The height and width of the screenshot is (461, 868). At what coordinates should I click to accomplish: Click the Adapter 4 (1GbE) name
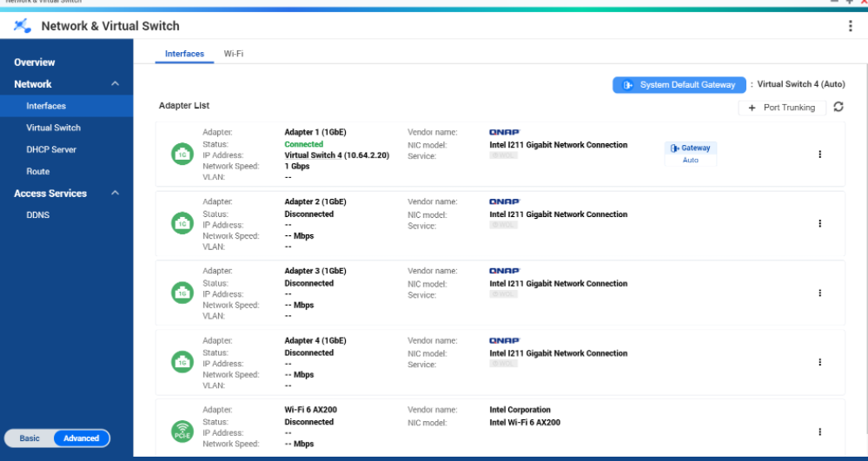coord(315,340)
